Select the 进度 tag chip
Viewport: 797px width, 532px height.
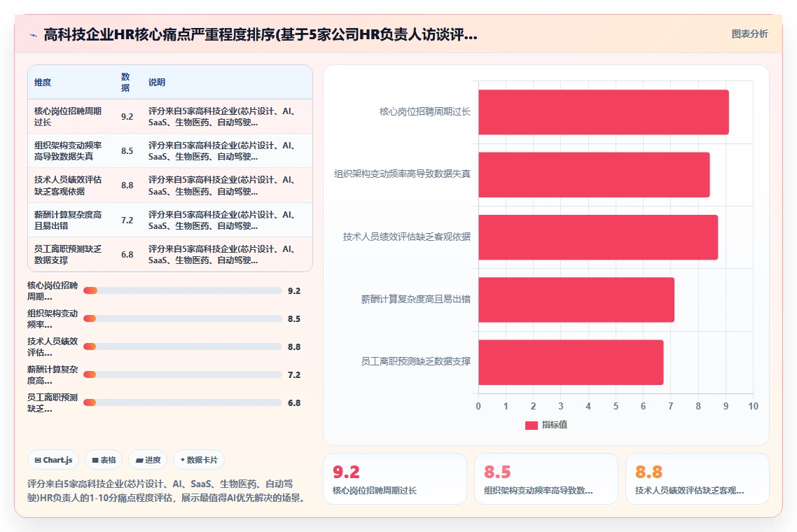click(x=148, y=460)
